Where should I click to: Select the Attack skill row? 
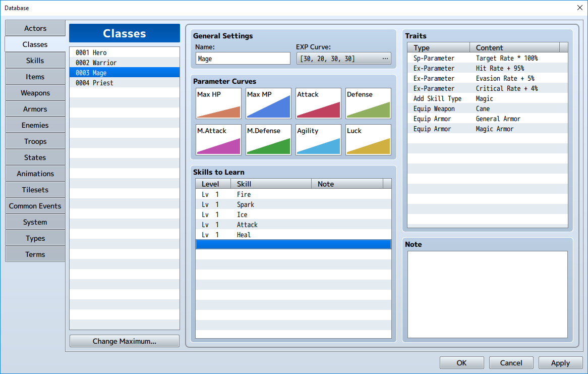[x=293, y=225]
